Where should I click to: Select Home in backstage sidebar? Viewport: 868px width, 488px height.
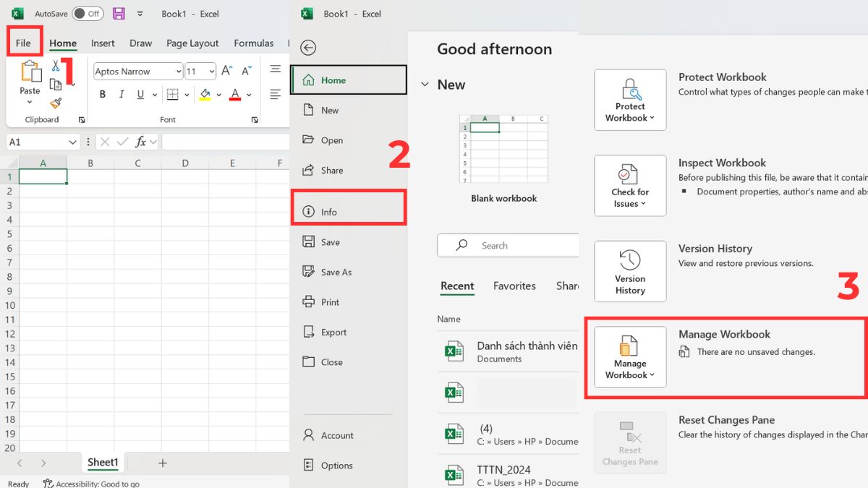coord(349,80)
